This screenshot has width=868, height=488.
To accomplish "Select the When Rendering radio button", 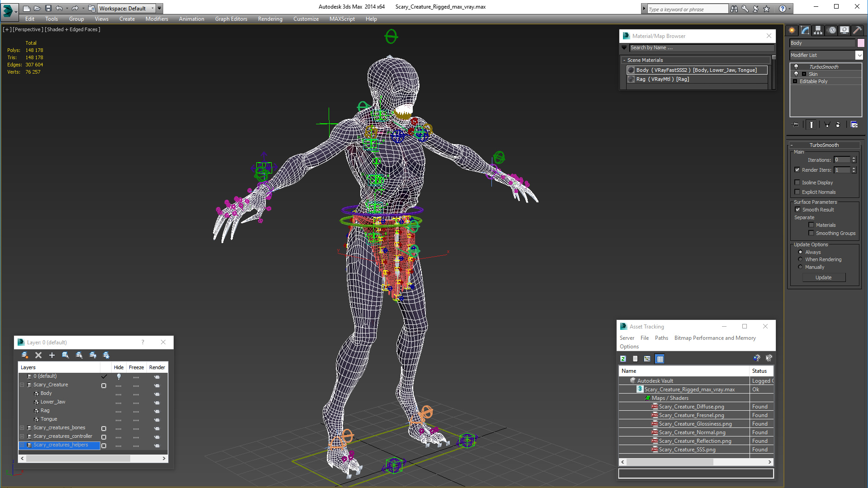I will point(800,259).
